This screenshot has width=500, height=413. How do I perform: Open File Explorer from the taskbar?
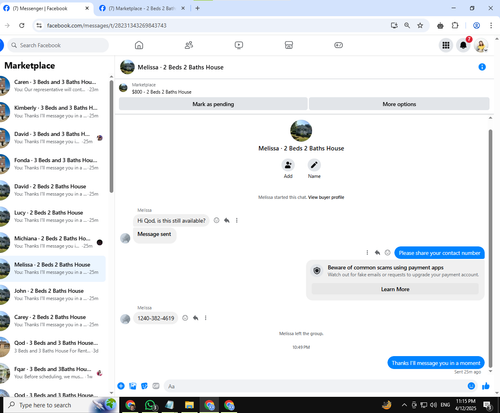(189, 405)
